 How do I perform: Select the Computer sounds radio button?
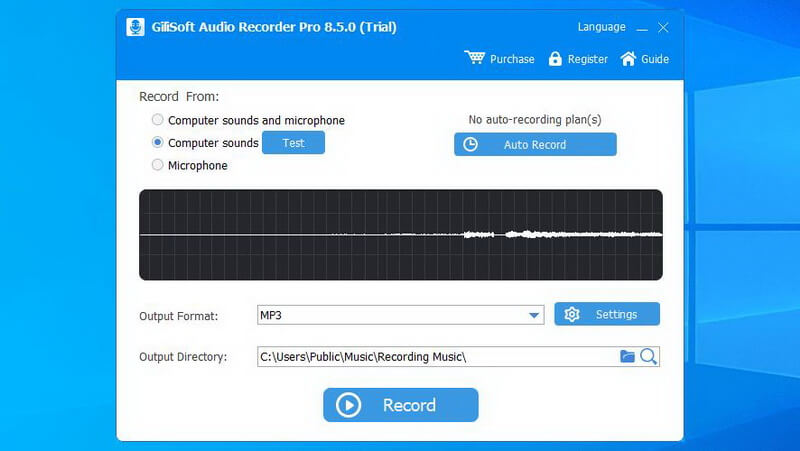tap(157, 142)
